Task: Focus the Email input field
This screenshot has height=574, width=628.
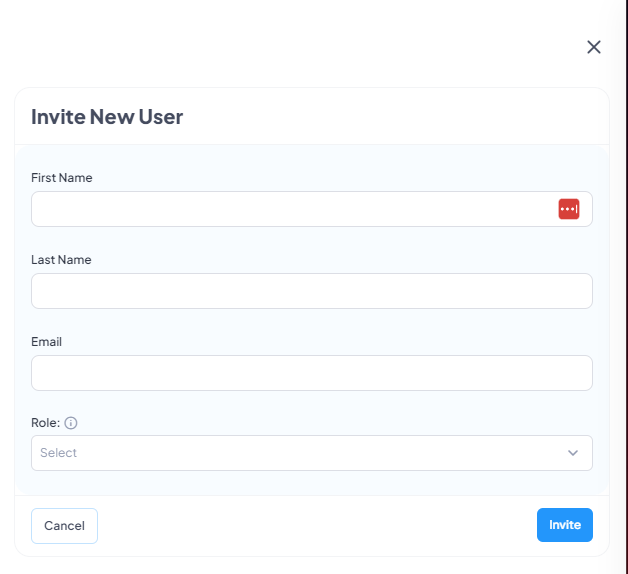Action: point(312,373)
